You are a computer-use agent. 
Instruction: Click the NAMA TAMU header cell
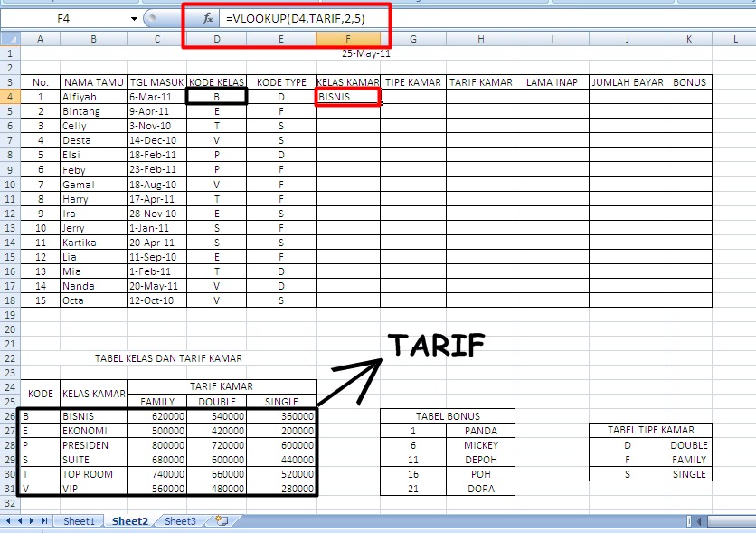pyautogui.click(x=93, y=82)
